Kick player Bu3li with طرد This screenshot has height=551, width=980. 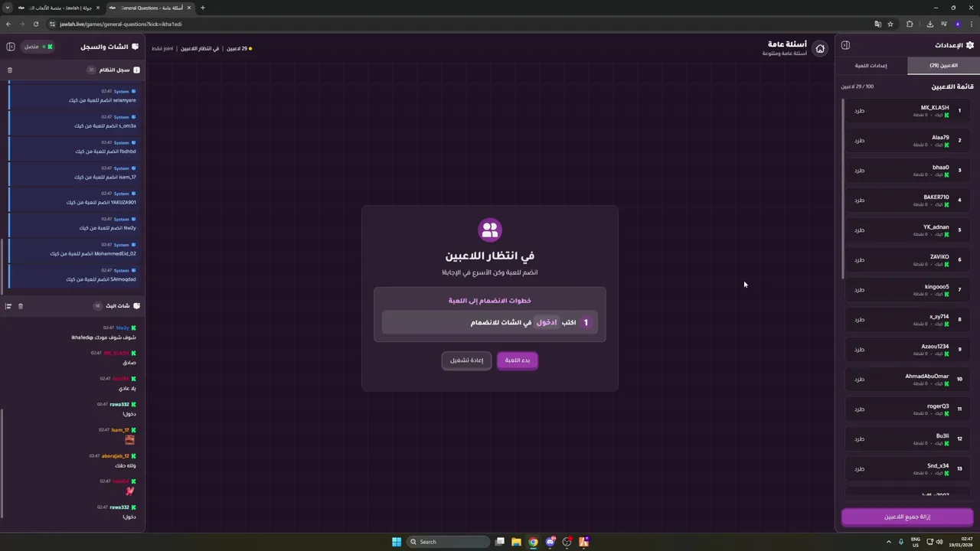[x=859, y=439]
